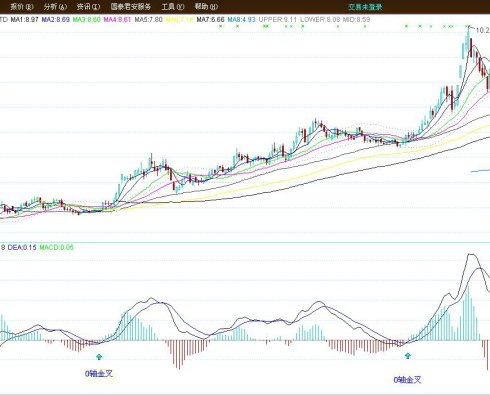Select the MA5:7.80 indicator label

tap(148, 20)
